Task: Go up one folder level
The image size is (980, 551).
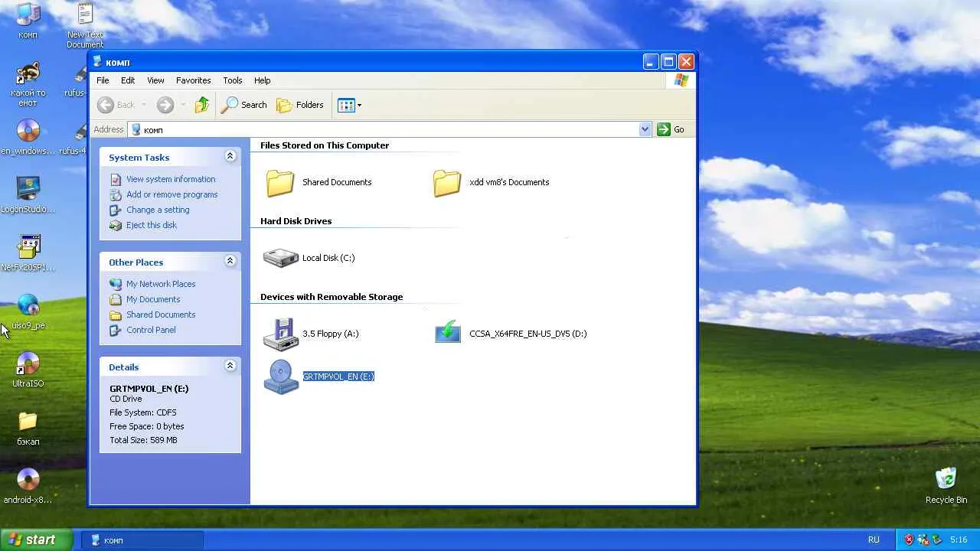Action: 202,105
